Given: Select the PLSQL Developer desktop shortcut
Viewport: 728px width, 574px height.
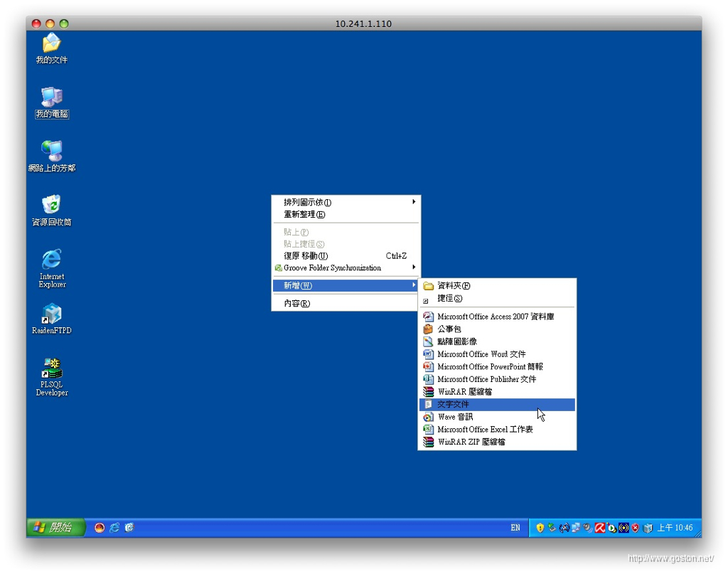Looking at the screenshot, I should coord(52,377).
